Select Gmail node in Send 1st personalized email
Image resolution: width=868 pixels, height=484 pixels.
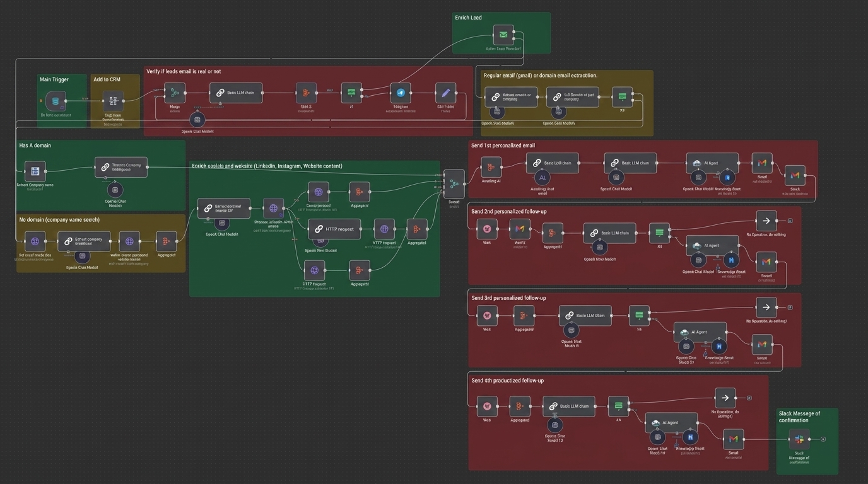point(762,163)
